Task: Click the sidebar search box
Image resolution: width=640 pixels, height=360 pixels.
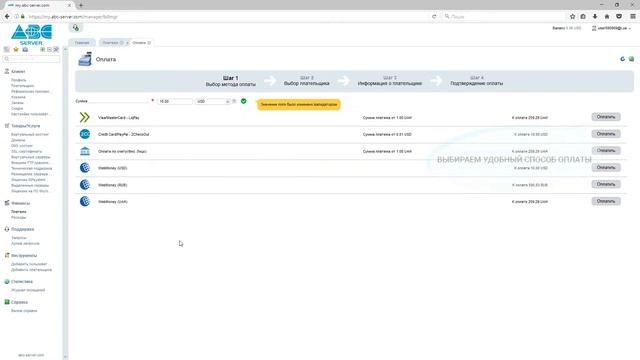Action: click(x=31, y=59)
